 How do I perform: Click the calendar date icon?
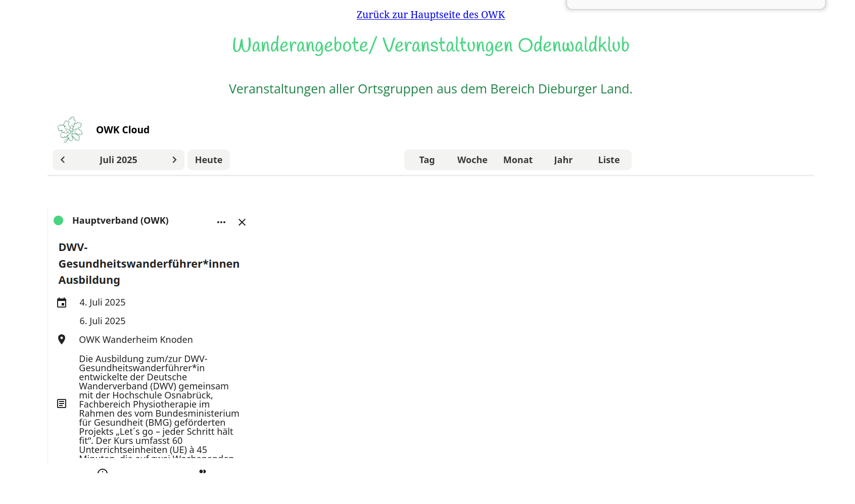coord(62,303)
